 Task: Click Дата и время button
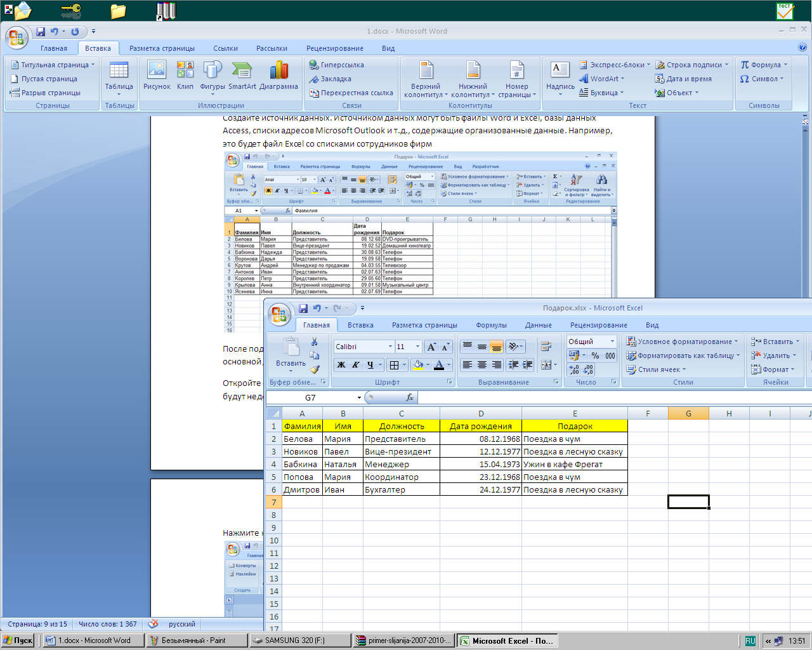[x=683, y=79]
